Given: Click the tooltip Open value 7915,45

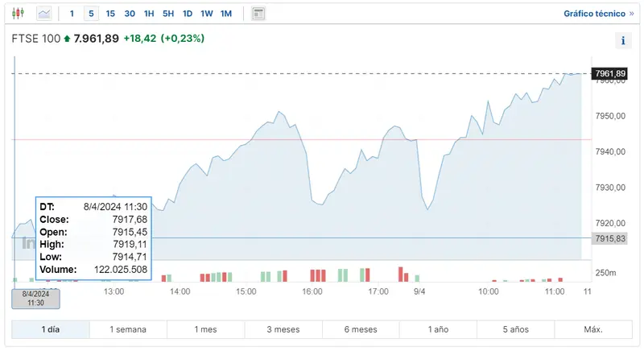Looking at the screenshot, I should [x=130, y=232].
